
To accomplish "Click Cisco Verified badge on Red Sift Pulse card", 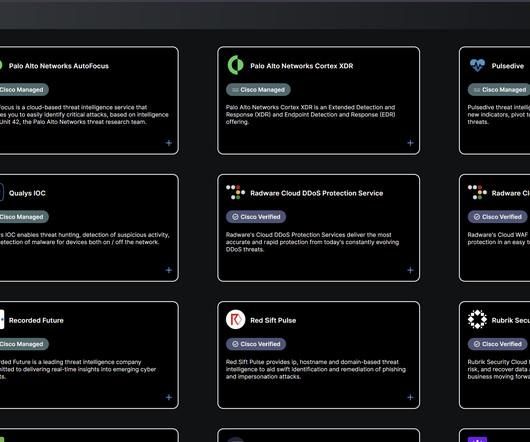I will [256, 344].
